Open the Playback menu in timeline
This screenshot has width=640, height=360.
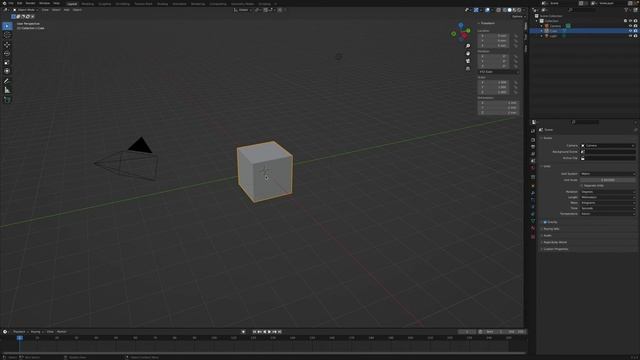coord(20,332)
